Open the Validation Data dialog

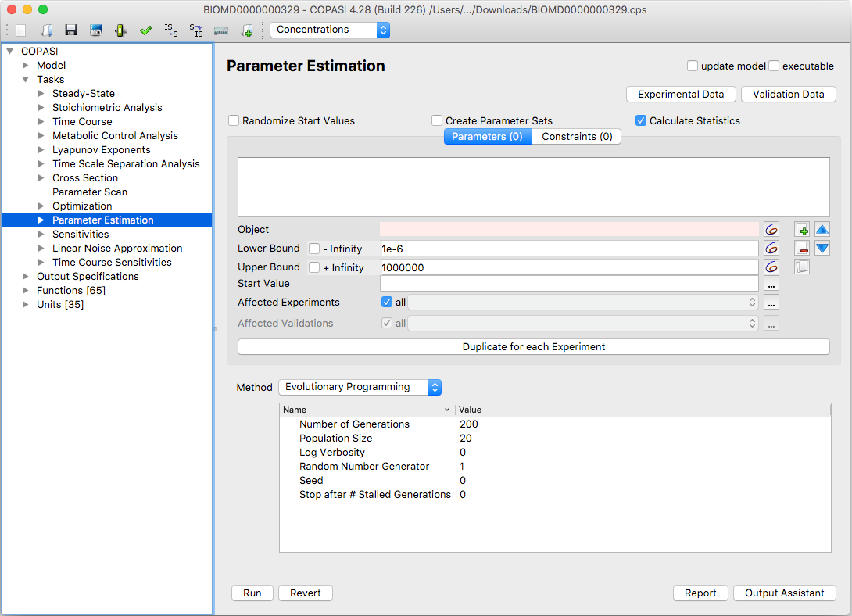[789, 94]
